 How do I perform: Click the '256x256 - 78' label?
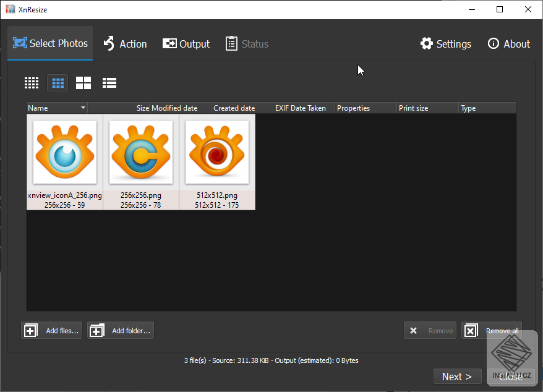pyautogui.click(x=140, y=205)
